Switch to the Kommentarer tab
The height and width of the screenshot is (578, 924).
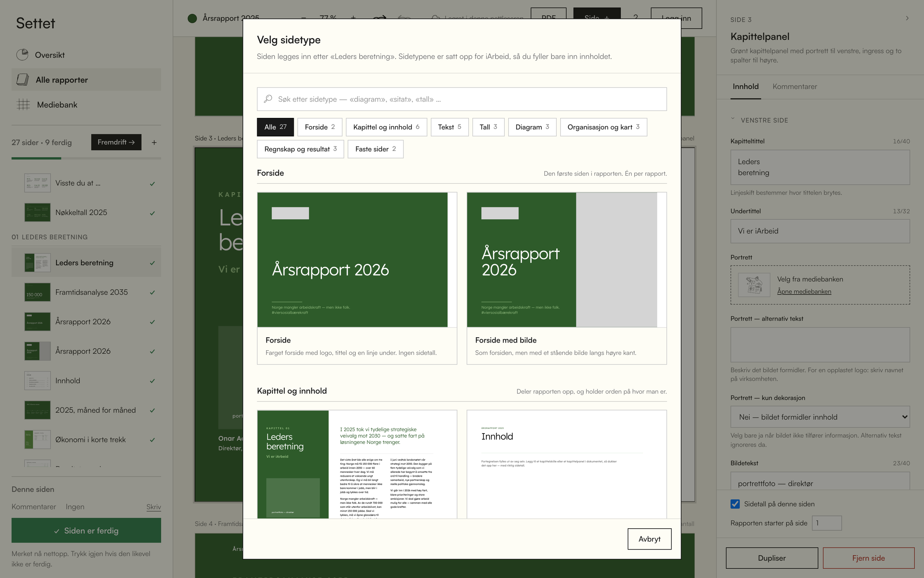(795, 87)
